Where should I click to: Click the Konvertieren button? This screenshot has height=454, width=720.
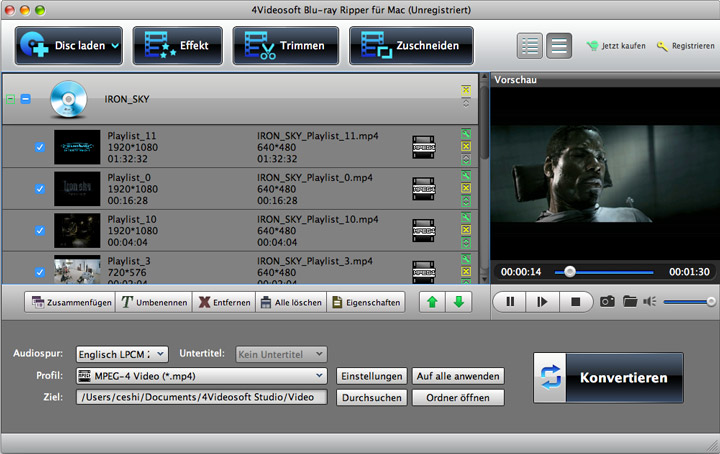[x=608, y=378]
